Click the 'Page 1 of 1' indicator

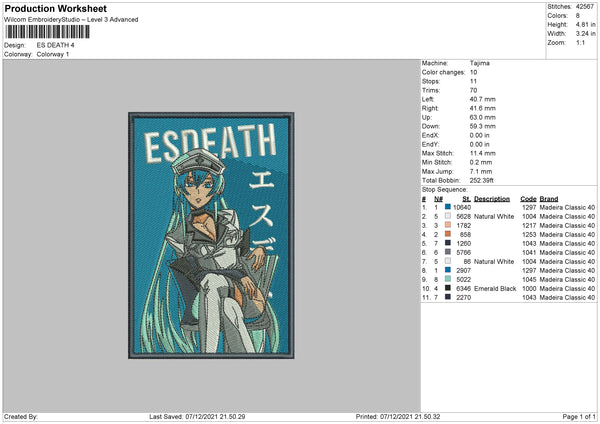[579, 416]
